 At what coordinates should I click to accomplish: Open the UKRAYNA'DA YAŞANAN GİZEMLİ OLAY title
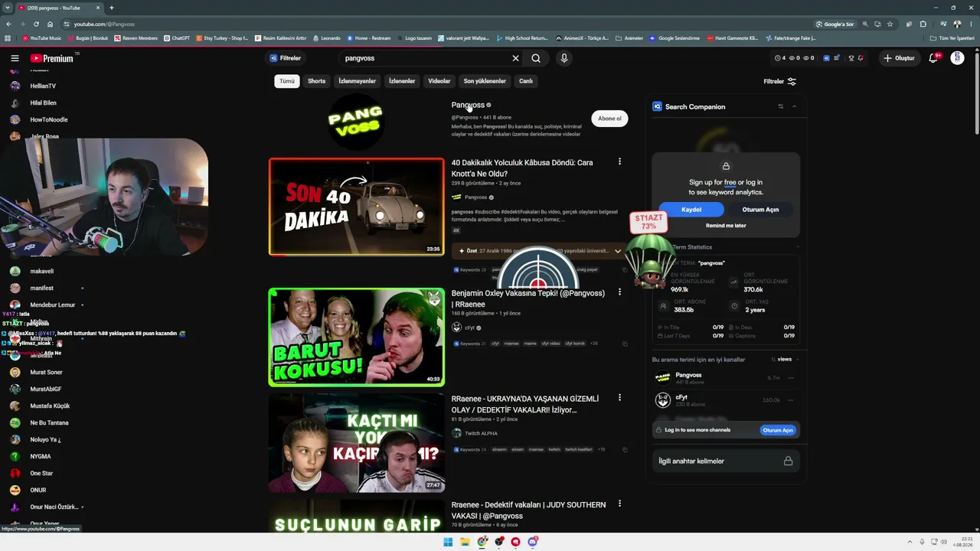[x=525, y=404]
